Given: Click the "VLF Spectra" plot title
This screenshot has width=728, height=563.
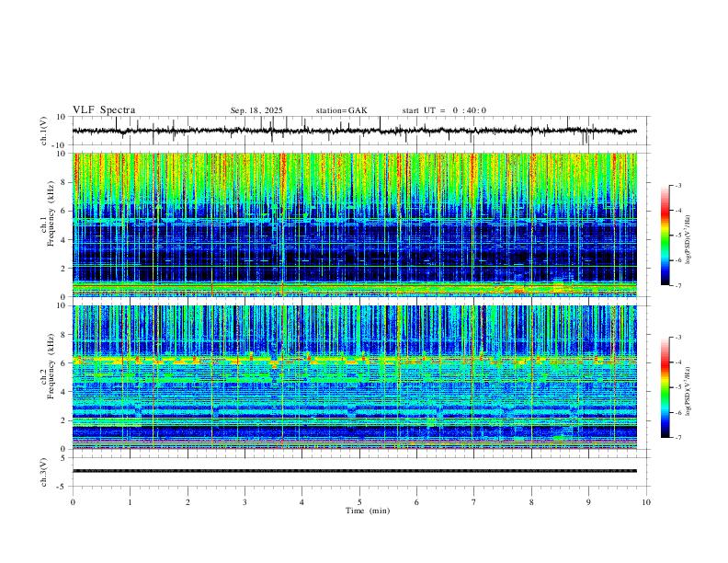Looking at the screenshot, I should click(104, 110).
